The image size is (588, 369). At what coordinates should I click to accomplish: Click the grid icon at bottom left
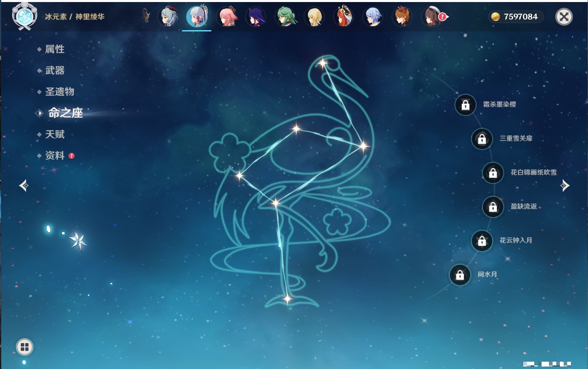point(24,347)
